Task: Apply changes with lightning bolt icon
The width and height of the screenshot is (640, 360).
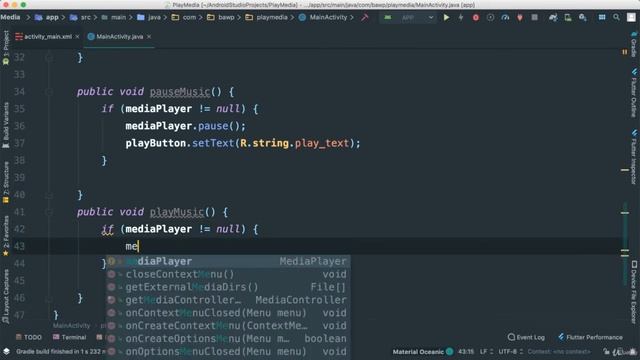Action: pyautogui.click(x=461, y=18)
